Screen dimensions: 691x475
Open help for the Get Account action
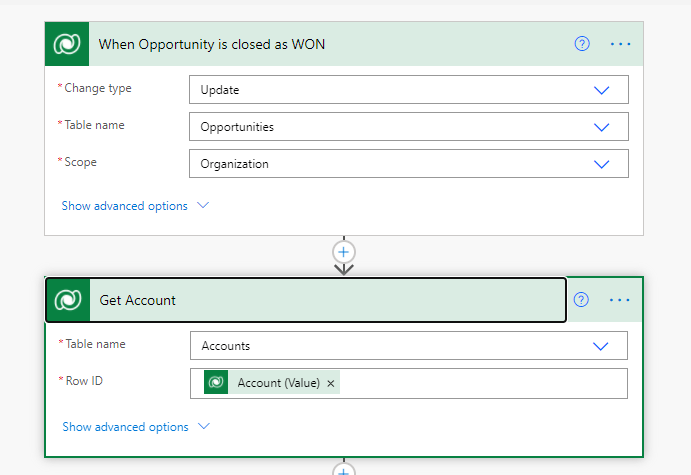(x=581, y=300)
